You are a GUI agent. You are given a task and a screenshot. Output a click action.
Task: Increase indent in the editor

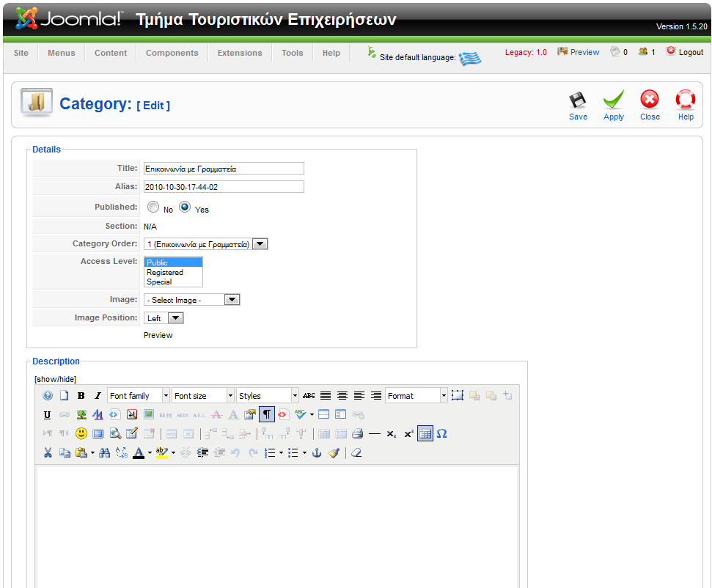tap(202, 452)
